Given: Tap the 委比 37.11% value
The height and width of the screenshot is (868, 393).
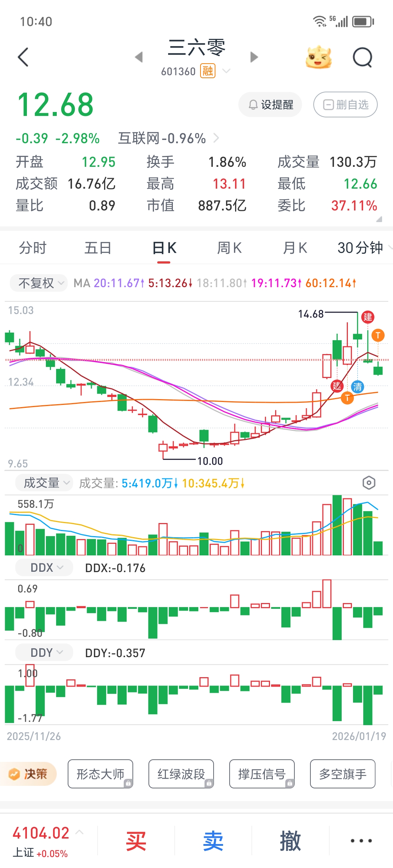Looking at the screenshot, I should tap(354, 206).
